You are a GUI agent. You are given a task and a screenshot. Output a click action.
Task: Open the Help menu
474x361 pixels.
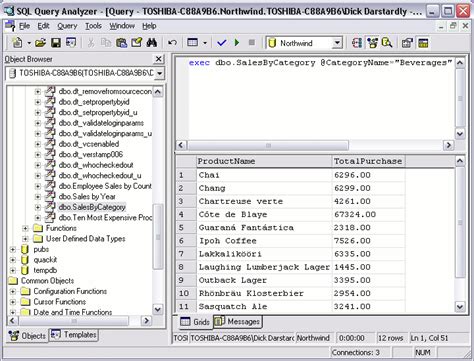click(149, 26)
